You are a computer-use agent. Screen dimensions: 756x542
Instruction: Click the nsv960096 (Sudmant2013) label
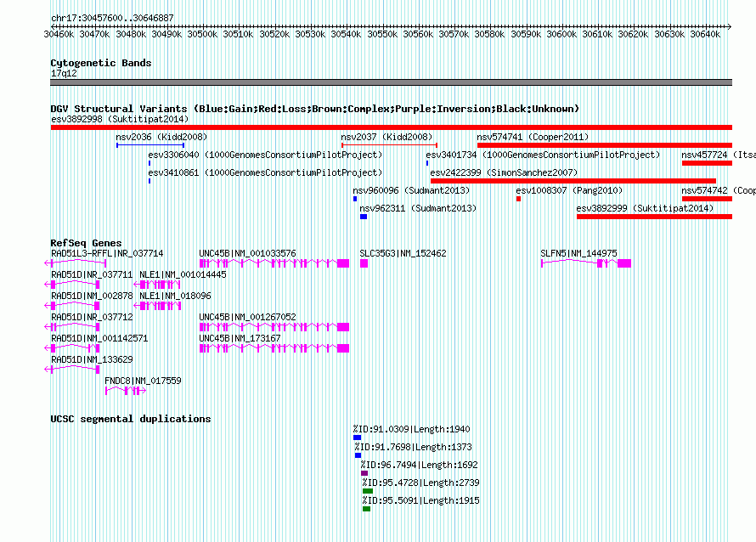click(x=411, y=190)
